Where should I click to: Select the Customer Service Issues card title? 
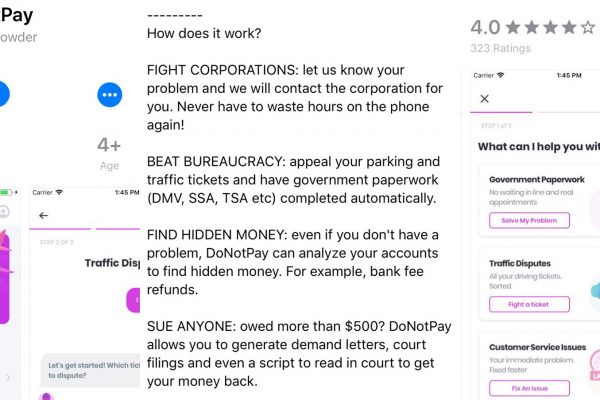537,347
